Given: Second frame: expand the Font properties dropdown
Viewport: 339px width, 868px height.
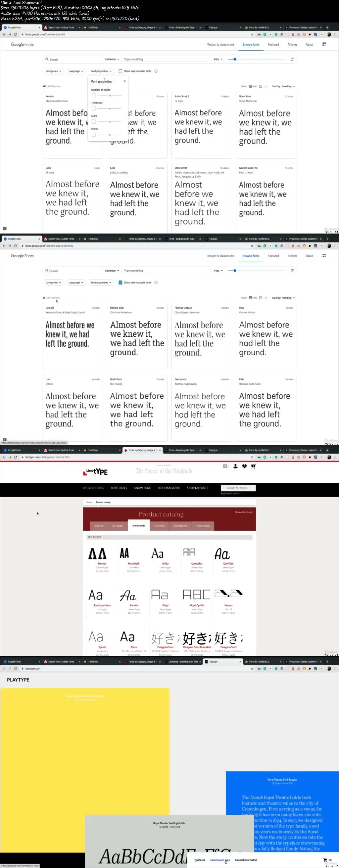Looking at the screenshot, I should (x=101, y=283).
